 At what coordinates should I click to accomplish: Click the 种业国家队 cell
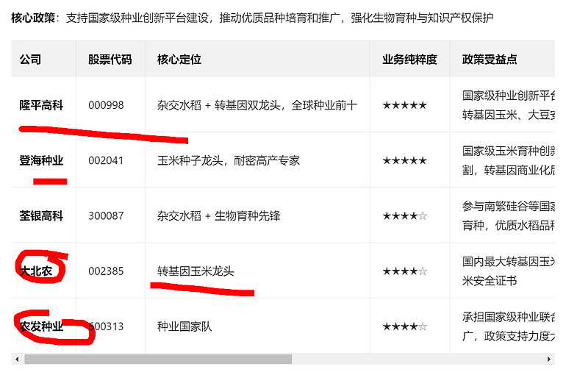(x=184, y=326)
